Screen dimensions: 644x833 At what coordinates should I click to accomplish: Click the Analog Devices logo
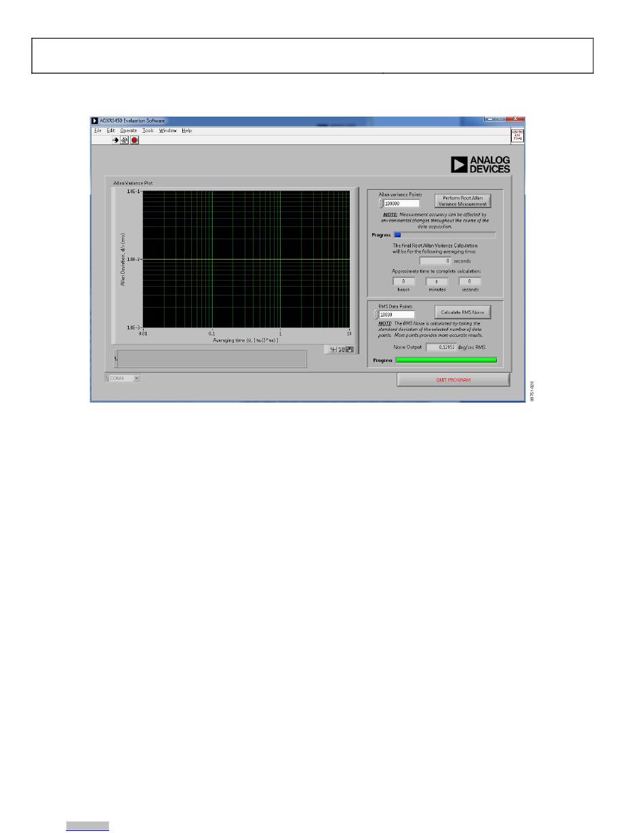[x=481, y=165]
